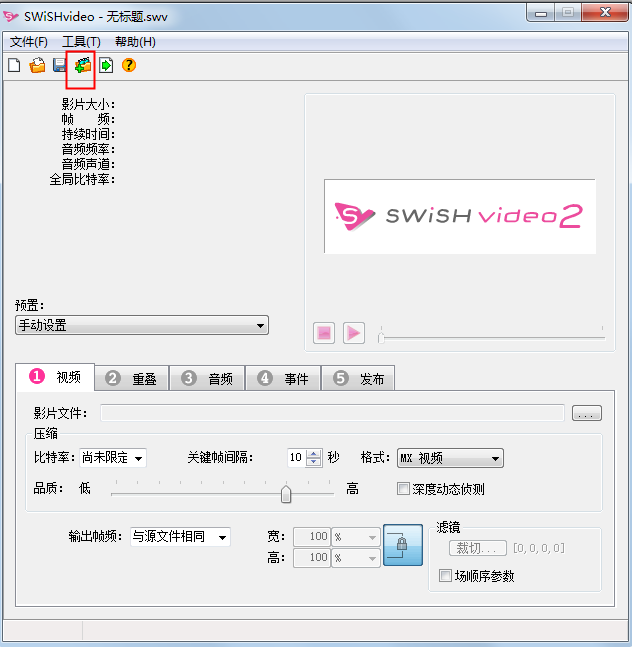Open the 帮助(H) menu
Screen dimensions: 632x647
tap(135, 42)
